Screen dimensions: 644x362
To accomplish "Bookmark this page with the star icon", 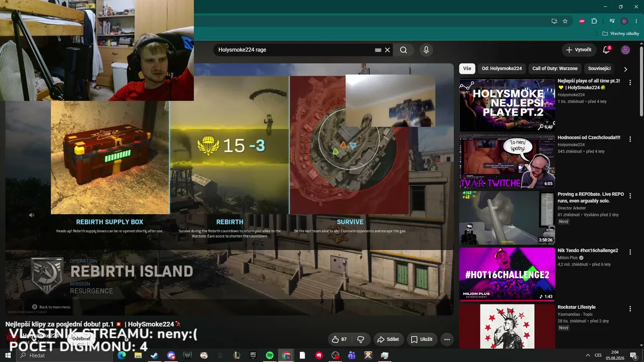I will click(x=565, y=21).
